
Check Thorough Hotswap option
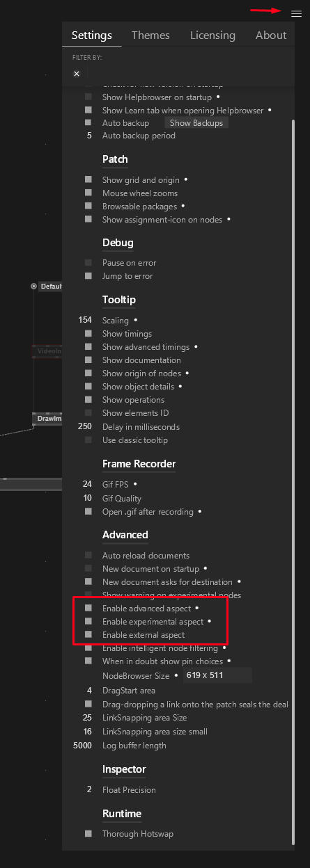(88, 833)
